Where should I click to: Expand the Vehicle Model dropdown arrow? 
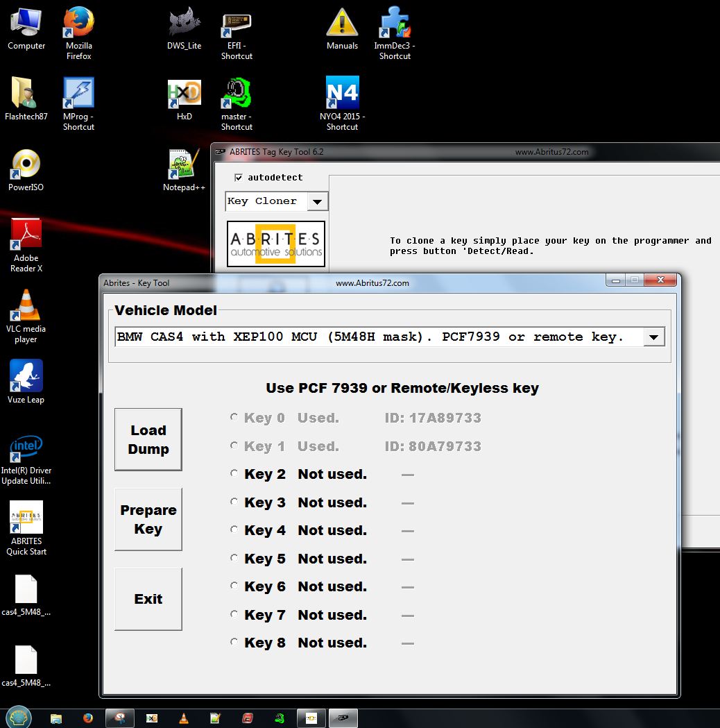click(653, 337)
